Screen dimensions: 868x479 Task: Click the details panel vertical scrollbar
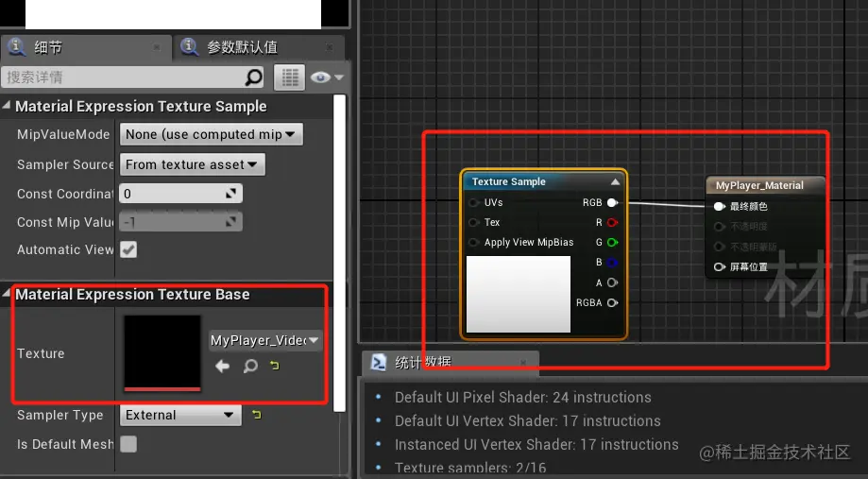click(340, 253)
